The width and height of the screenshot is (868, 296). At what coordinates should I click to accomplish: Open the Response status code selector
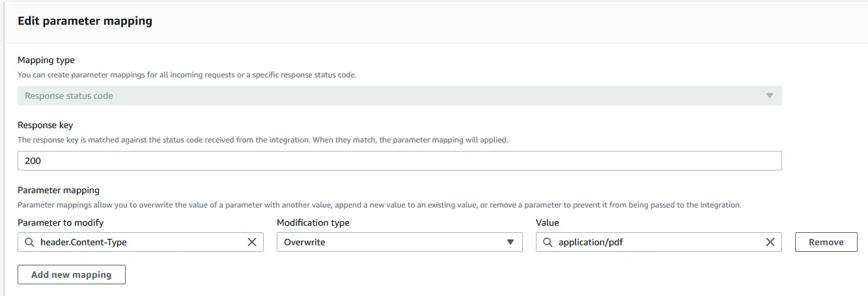click(391, 96)
